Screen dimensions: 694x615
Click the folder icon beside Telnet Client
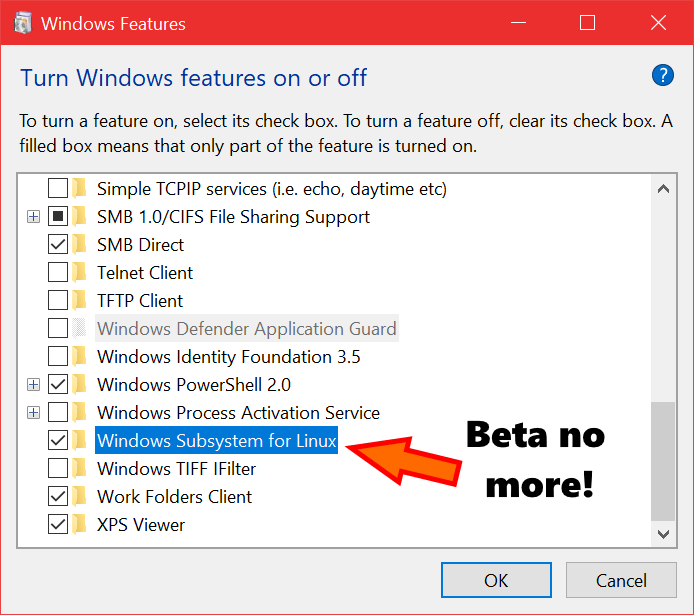[x=80, y=273]
